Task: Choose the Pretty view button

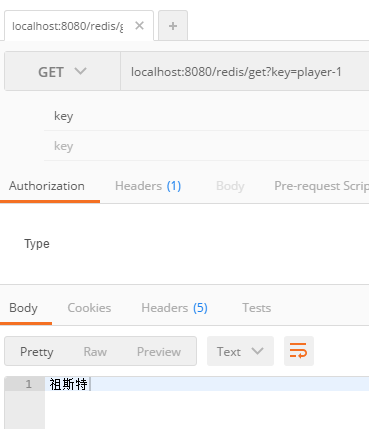Action: pos(37,352)
